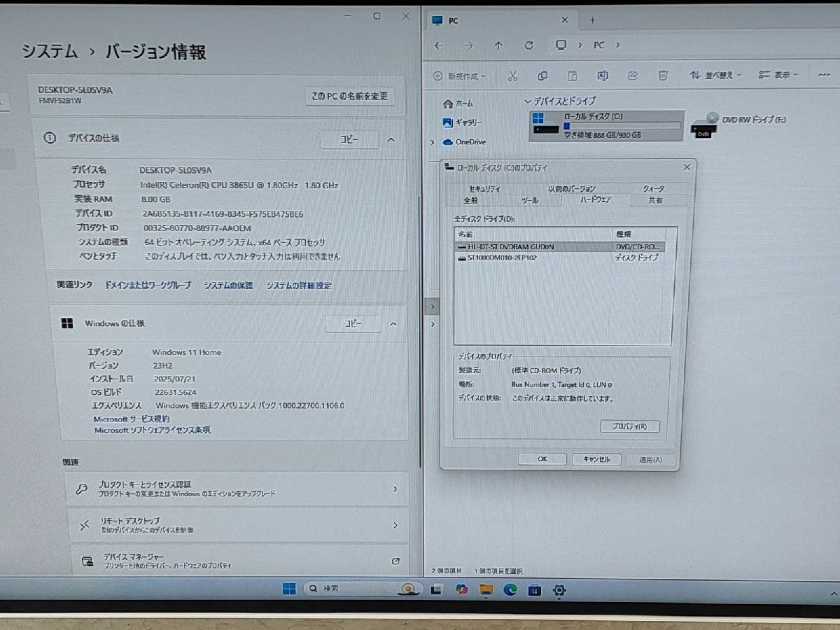The width and height of the screenshot is (840, 630).
Task: Expand the chevron after PC in address bar
Action: 617,45
